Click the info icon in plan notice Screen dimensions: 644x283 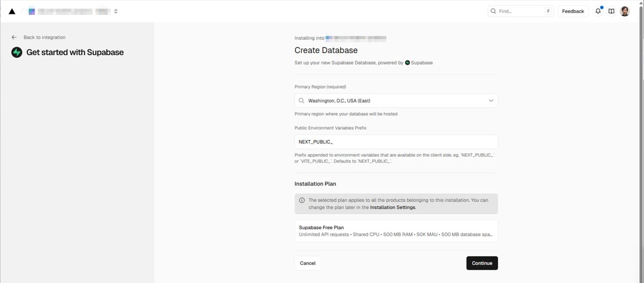click(x=302, y=200)
